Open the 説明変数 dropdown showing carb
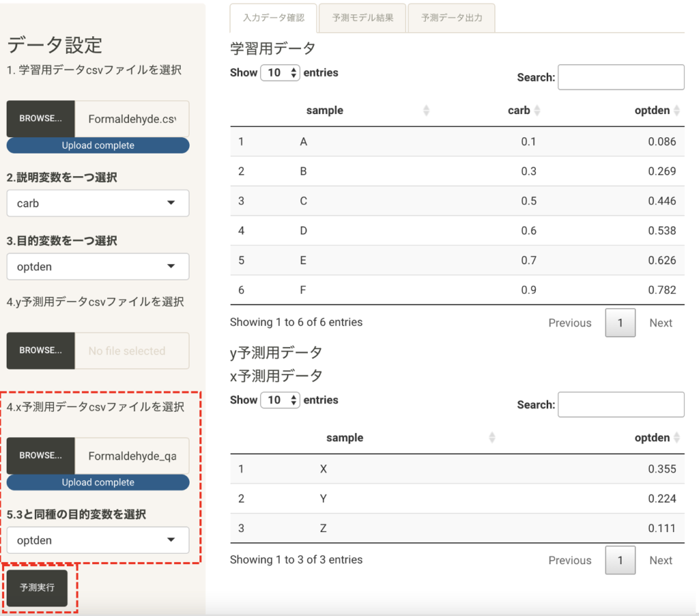The image size is (699, 616). pos(98,203)
